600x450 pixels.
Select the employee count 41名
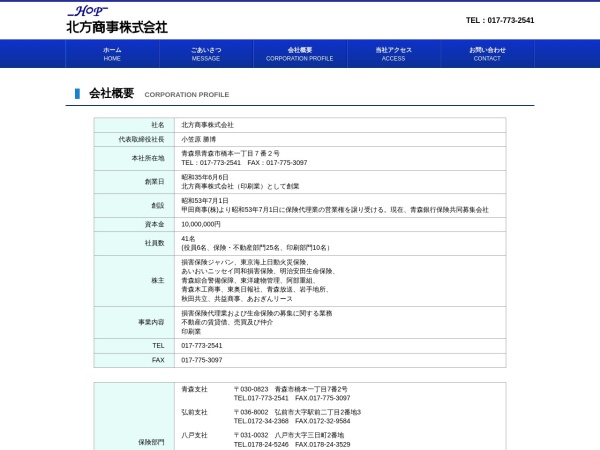[188, 239]
